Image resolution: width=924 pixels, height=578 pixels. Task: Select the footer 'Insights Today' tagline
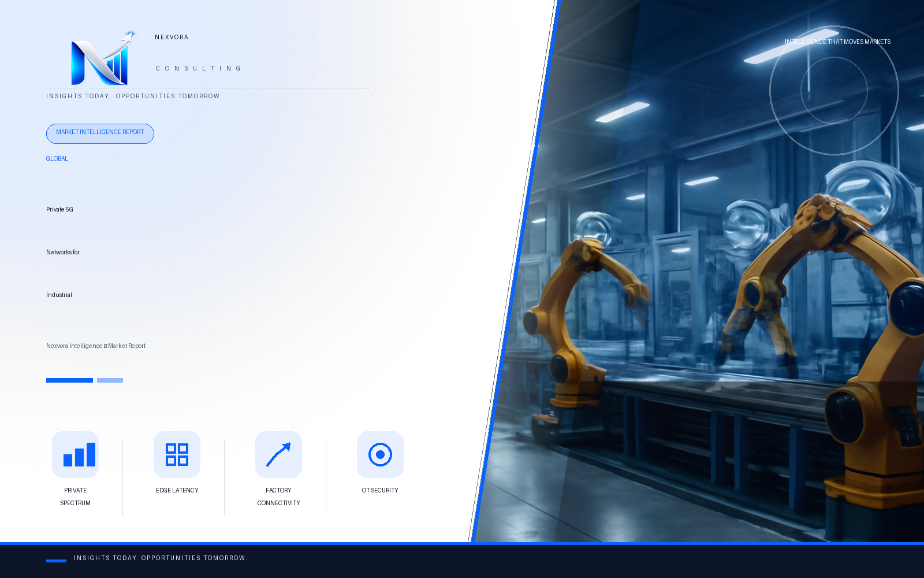[161, 558]
